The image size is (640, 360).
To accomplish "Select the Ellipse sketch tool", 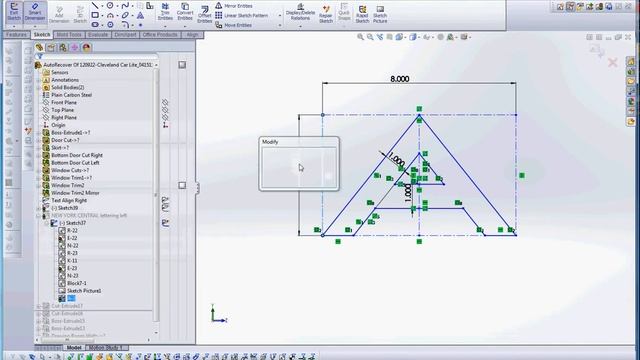I will point(125,15).
